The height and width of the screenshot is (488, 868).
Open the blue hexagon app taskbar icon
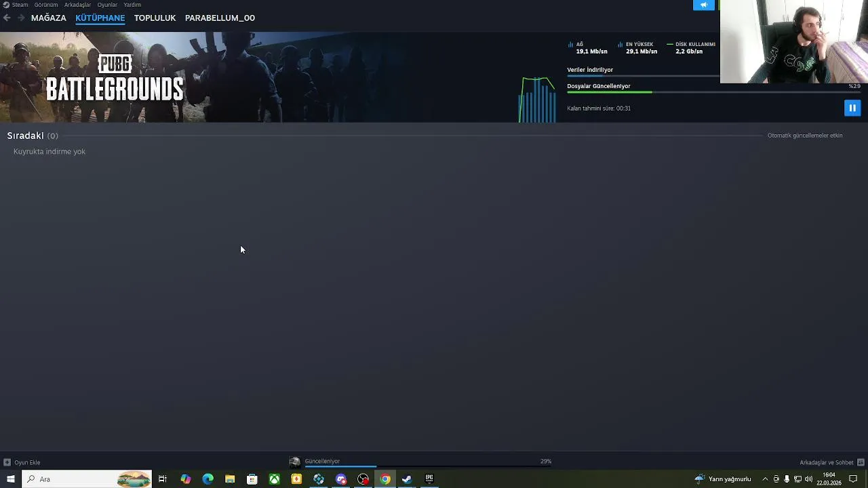coord(319,479)
